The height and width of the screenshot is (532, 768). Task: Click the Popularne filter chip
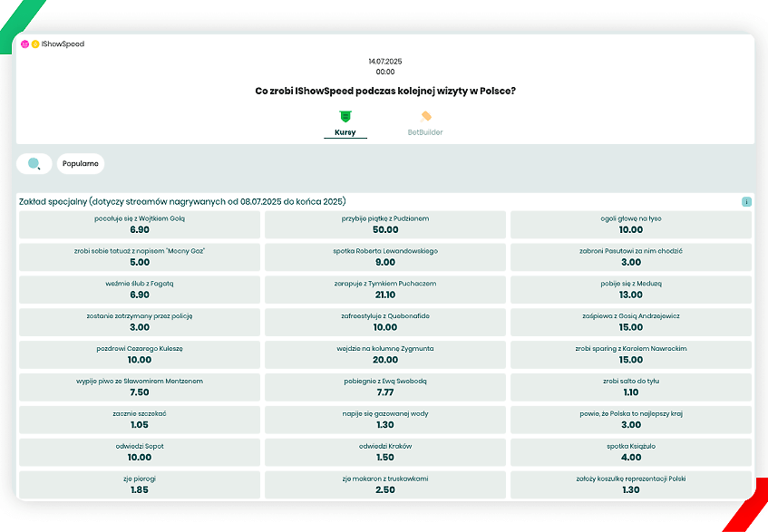tap(81, 163)
